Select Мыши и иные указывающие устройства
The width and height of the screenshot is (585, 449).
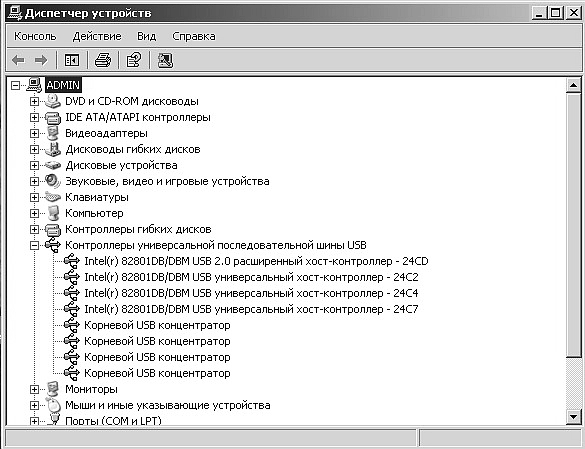[x=168, y=405]
